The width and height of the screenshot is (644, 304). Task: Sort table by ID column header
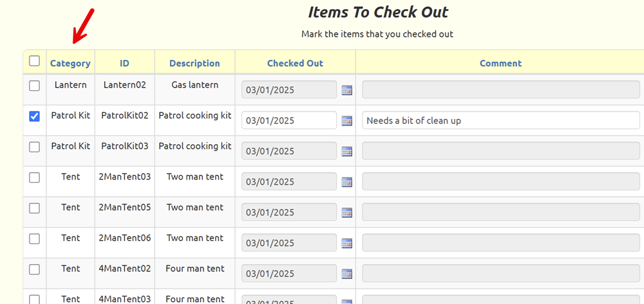pyautogui.click(x=124, y=63)
